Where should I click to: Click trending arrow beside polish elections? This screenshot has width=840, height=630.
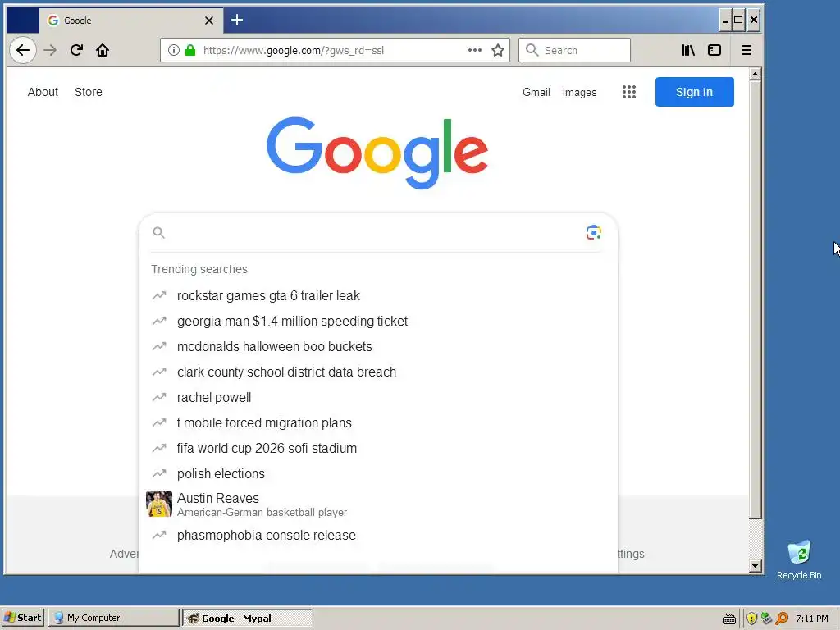click(x=159, y=473)
